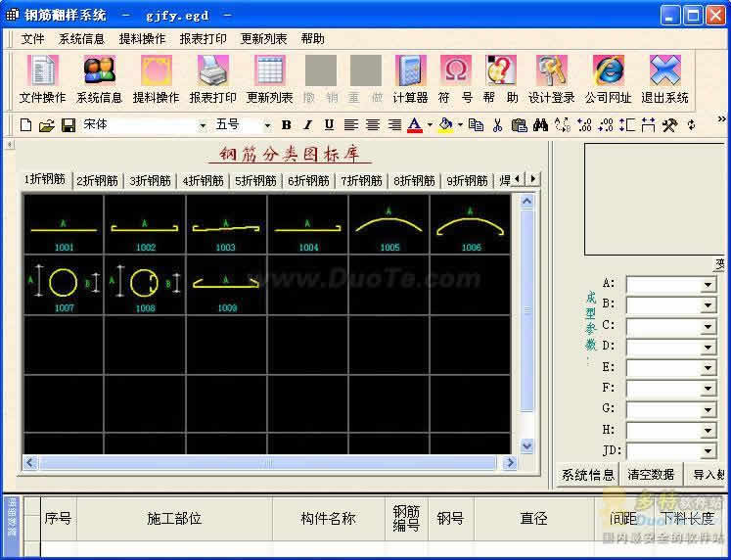Select rebar shape thumbnail 1007
Screen dimensions: 731x560
[64, 285]
